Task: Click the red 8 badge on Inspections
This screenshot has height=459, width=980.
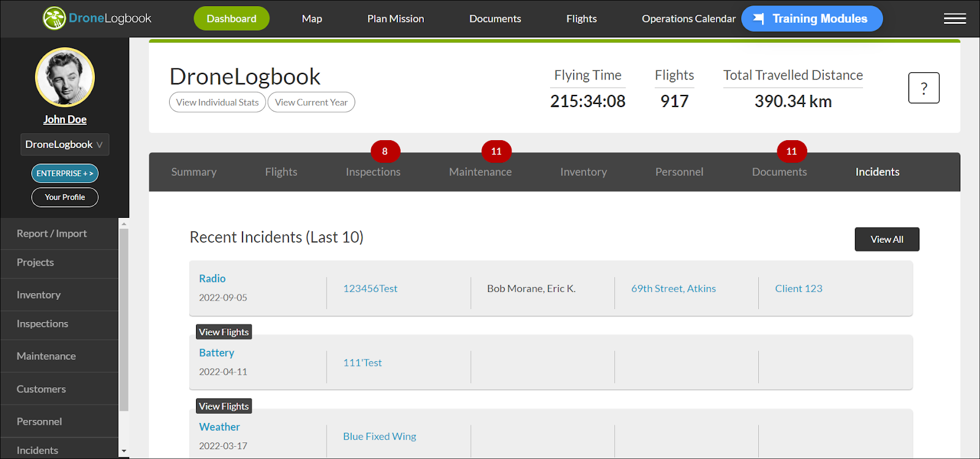Action: pos(385,151)
